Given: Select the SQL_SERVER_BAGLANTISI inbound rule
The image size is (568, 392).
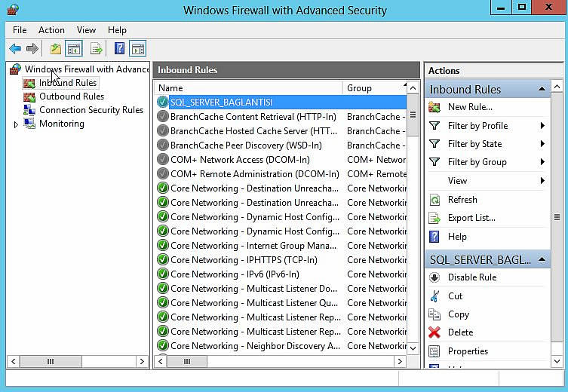Looking at the screenshot, I should tap(221, 102).
